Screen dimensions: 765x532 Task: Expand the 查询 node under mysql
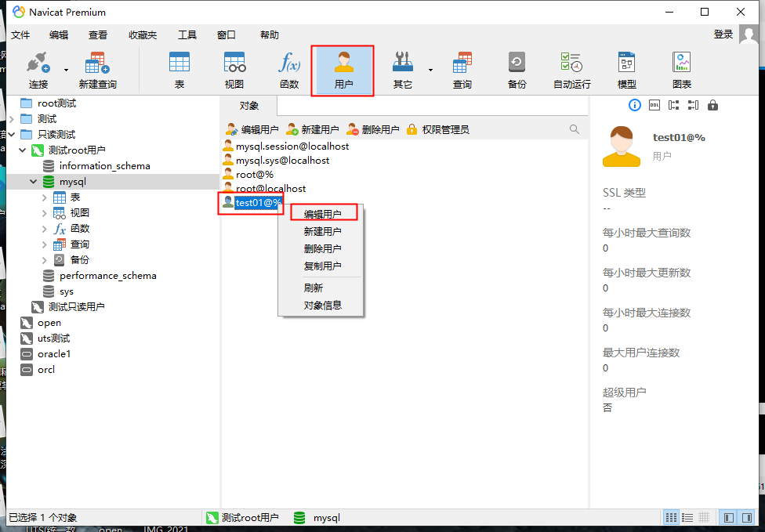coord(44,244)
